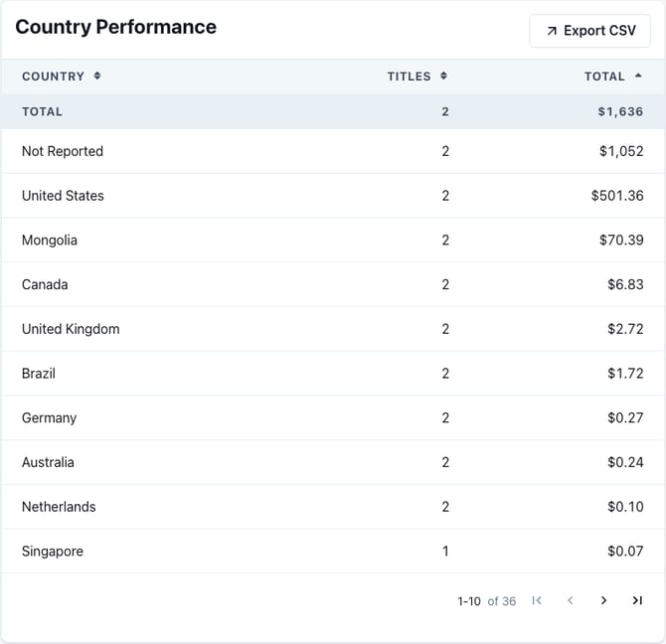Click the ascending arrow icon beside TOTAL header

[x=638, y=76]
